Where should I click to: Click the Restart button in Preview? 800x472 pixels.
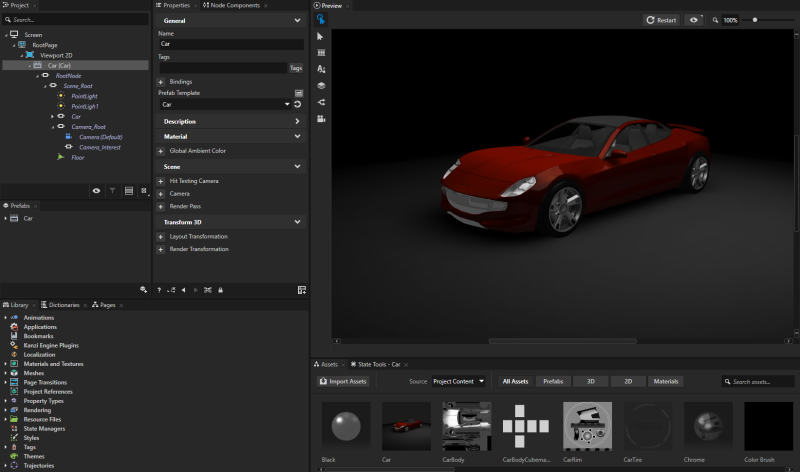[662, 20]
